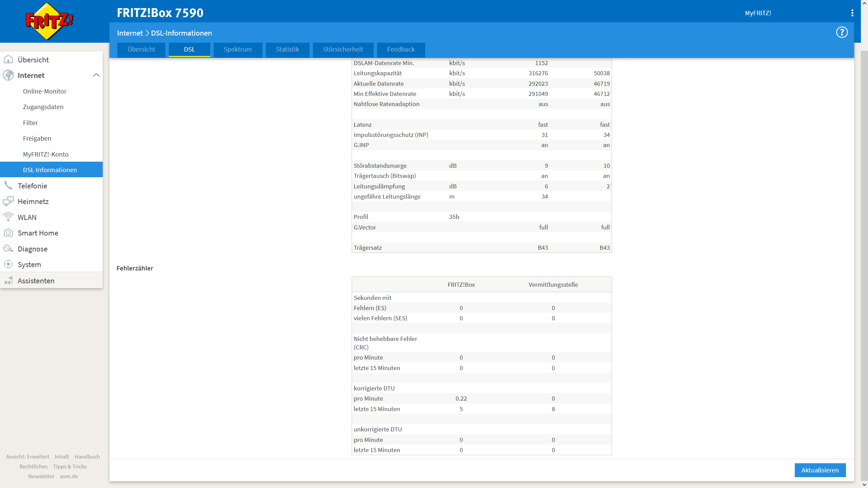Click the Übersicht house icon in sidebar

click(x=8, y=60)
